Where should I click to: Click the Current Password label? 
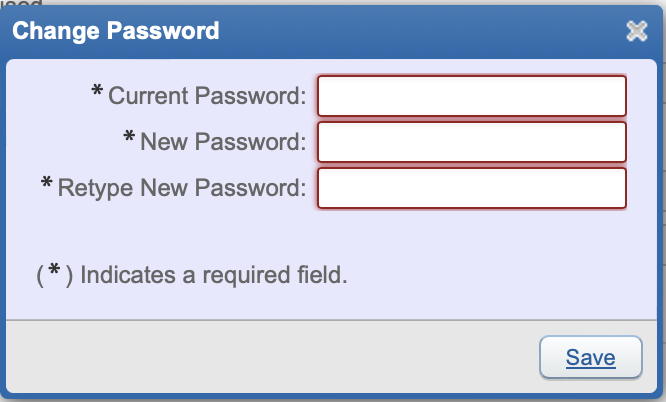coord(207,96)
